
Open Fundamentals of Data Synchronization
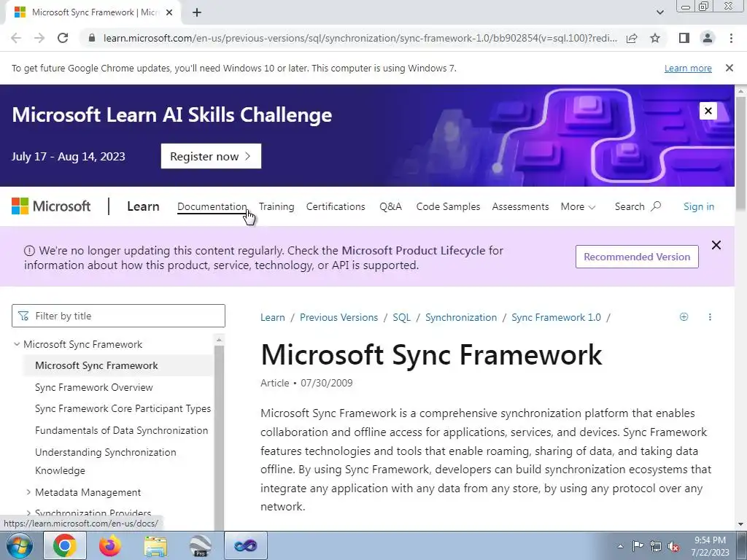122,430
